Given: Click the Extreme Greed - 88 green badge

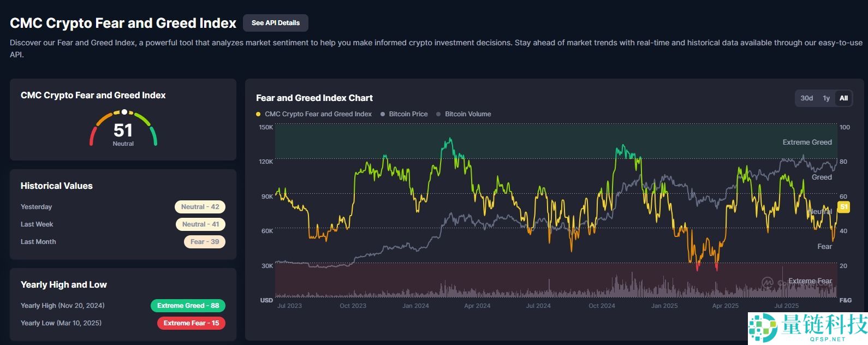Looking at the screenshot, I should (x=188, y=306).
